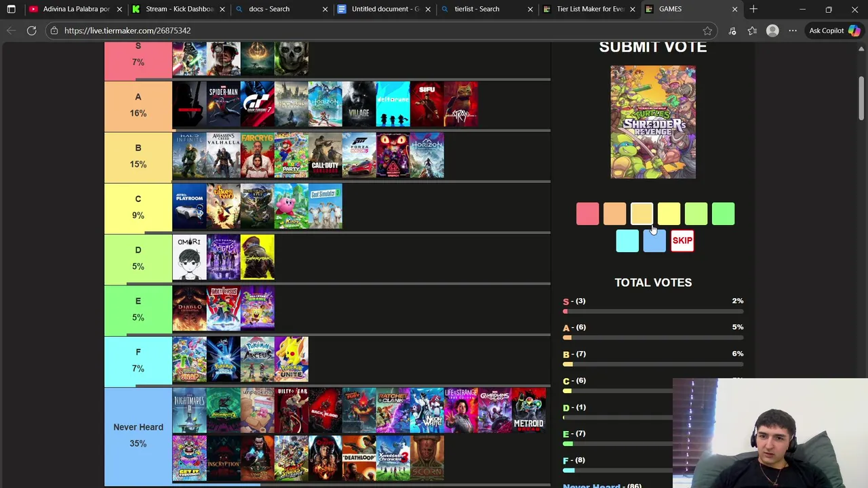The height and width of the screenshot is (488, 868).
Task: Close the GAMES tab
Action: point(734,9)
